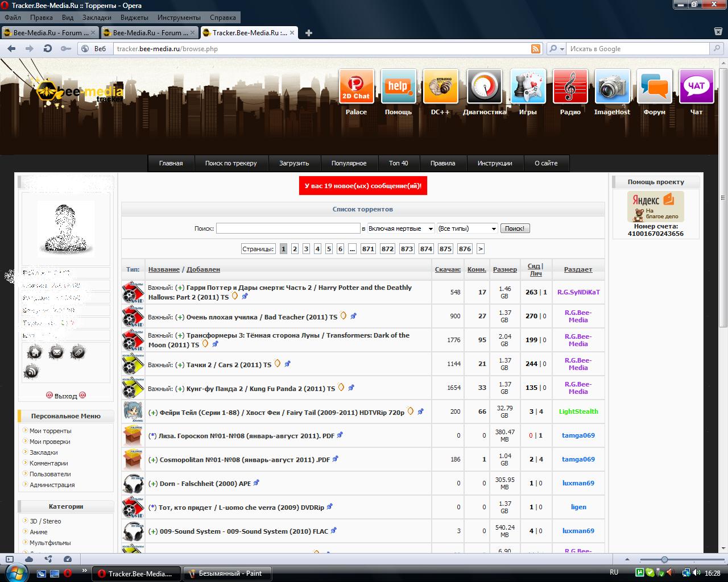728x582 pixels.
Task: Go to Поиск по трекеру nav item
Action: coord(231,163)
